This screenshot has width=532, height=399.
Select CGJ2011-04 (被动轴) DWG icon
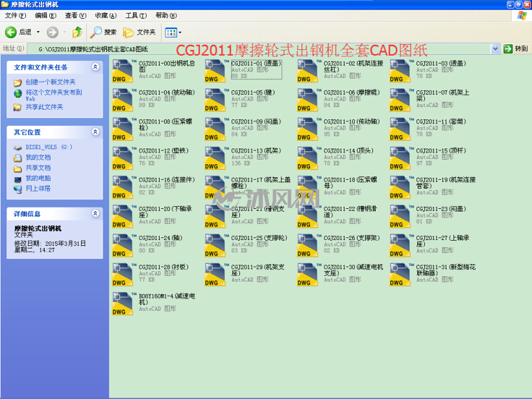click(x=123, y=100)
